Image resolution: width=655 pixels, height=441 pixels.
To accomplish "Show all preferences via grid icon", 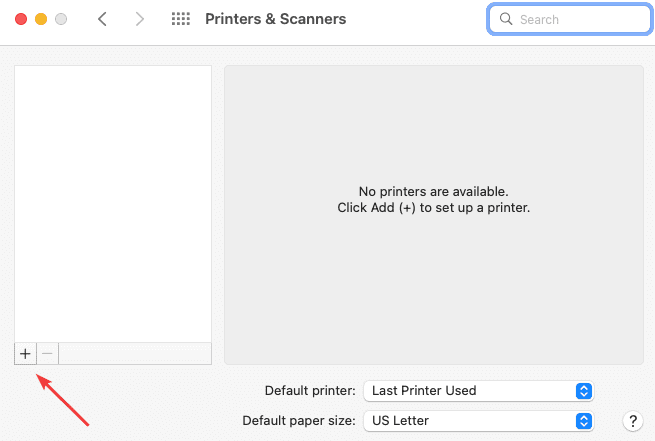I will coord(181,19).
